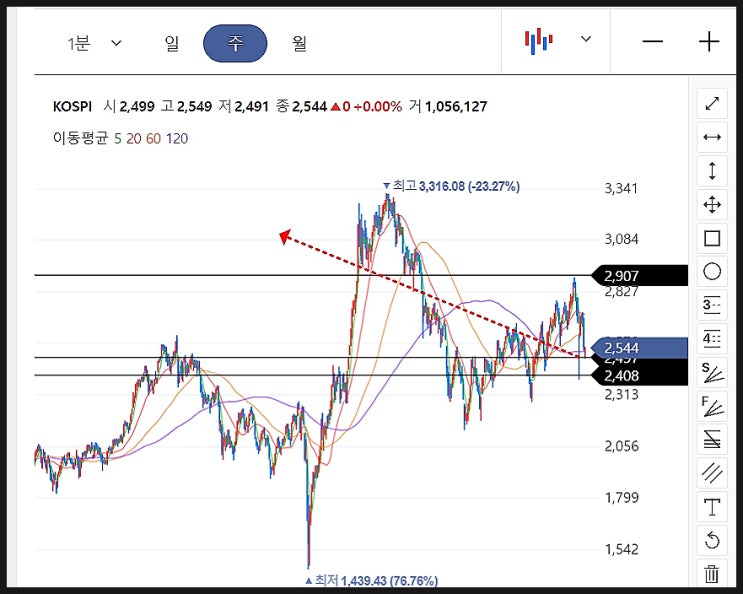Undo the last drawing action
This screenshot has width=743, height=594.
(x=712, y=540)
